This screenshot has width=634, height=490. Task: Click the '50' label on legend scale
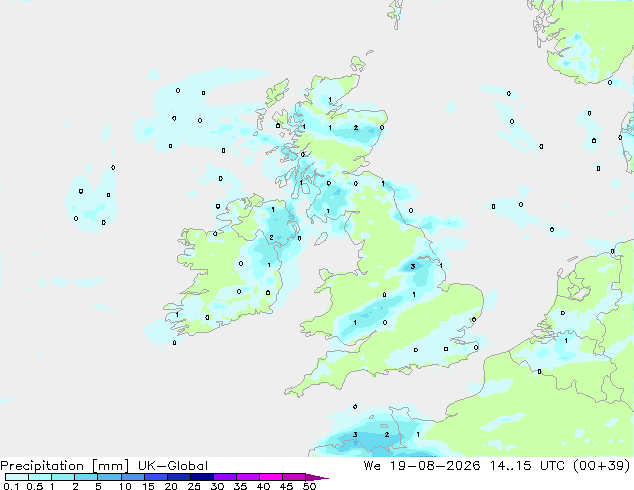click(x=309, y=486)
